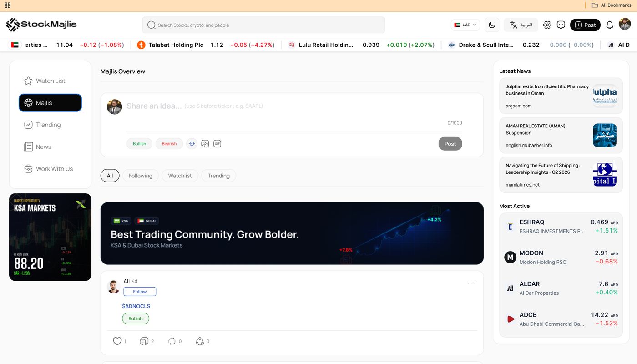Open AMAN REAL ESTATE Suspension news

point(561,135)
